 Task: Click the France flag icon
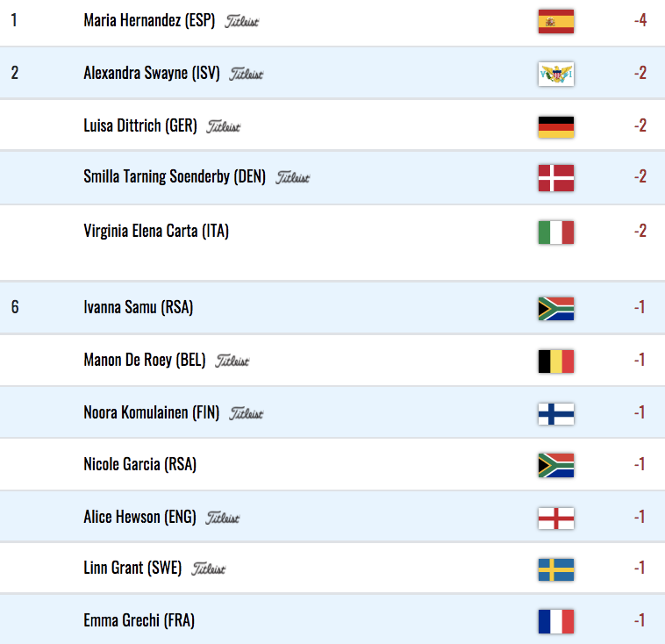click(x=556, y=621)
